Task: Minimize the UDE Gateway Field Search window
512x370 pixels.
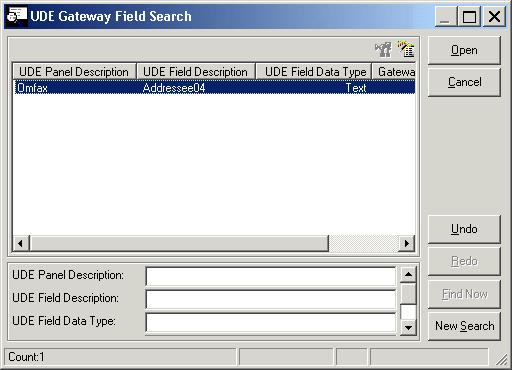Action: tap(445, 17)
